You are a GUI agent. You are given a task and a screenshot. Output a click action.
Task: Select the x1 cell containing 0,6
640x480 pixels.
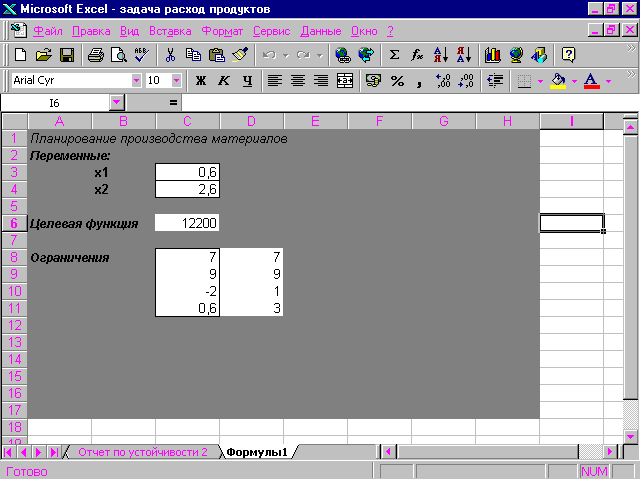point(187,172)
